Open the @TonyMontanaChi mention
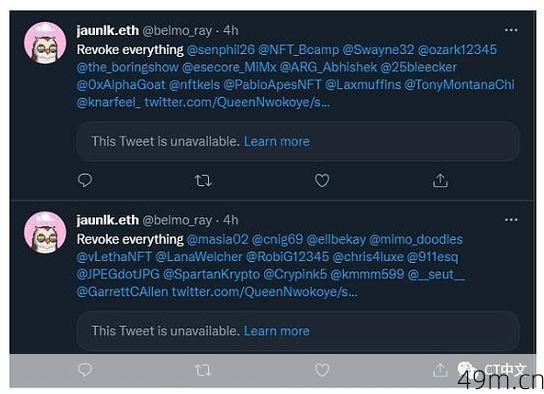The height and width of the screenshot is (394, 544). pyautogui.click(x=459, y=85)
